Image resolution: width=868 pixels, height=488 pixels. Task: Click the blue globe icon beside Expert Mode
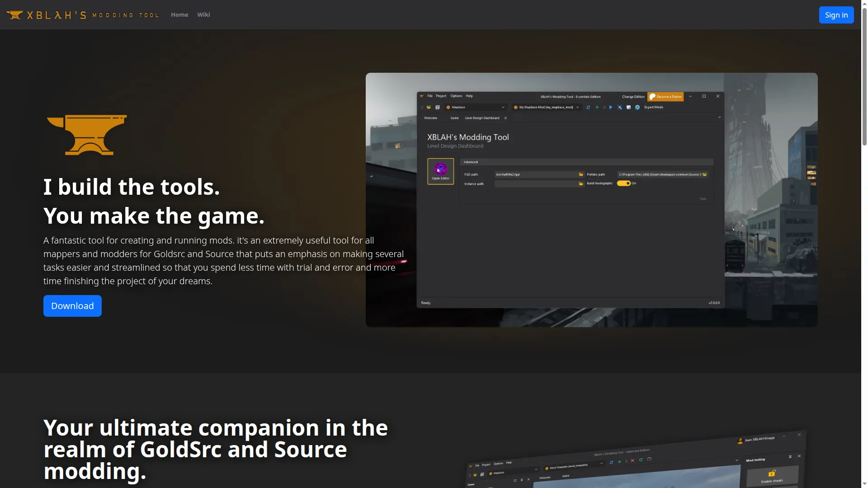(637, 107)
